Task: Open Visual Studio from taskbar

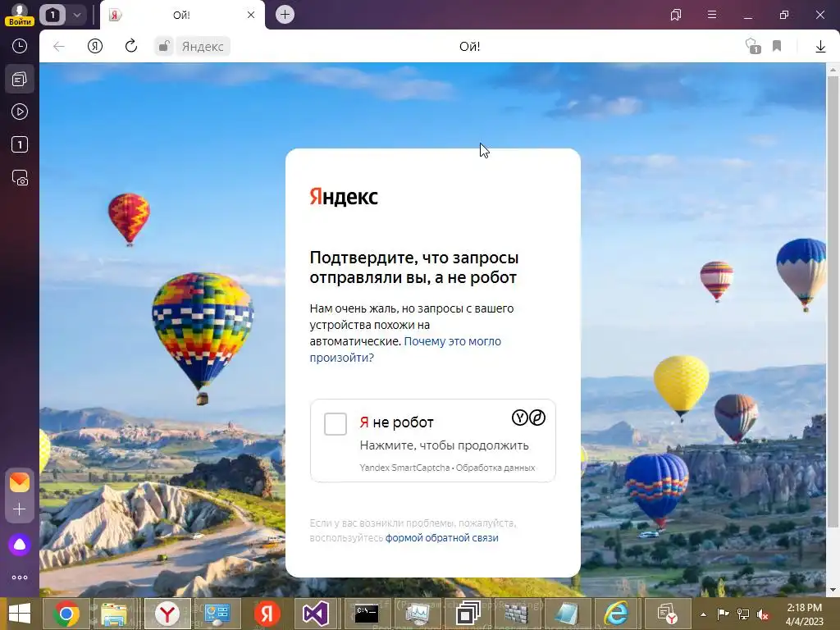Action: pos(316,614)
